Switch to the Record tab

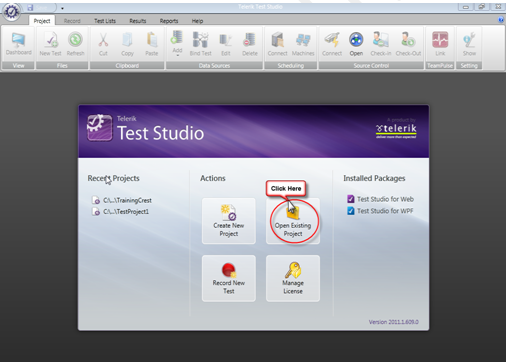tap(72, 21)
